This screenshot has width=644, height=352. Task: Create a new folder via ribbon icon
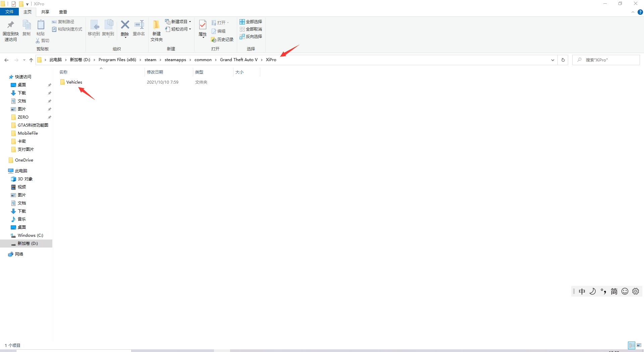coord(156,30)
